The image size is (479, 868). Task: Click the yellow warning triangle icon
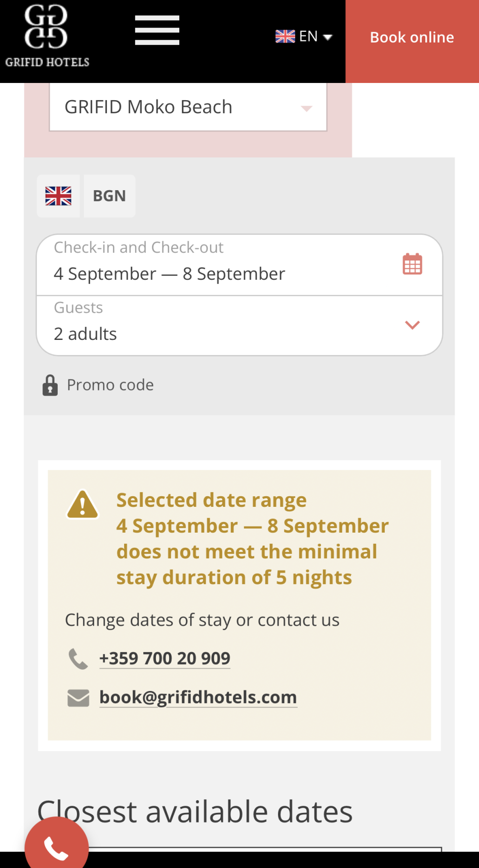[83, 504]
